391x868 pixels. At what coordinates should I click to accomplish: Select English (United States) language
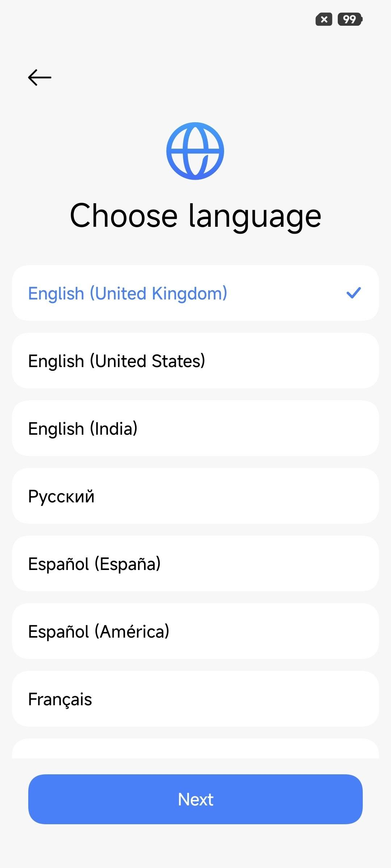[x=195, y=361]
